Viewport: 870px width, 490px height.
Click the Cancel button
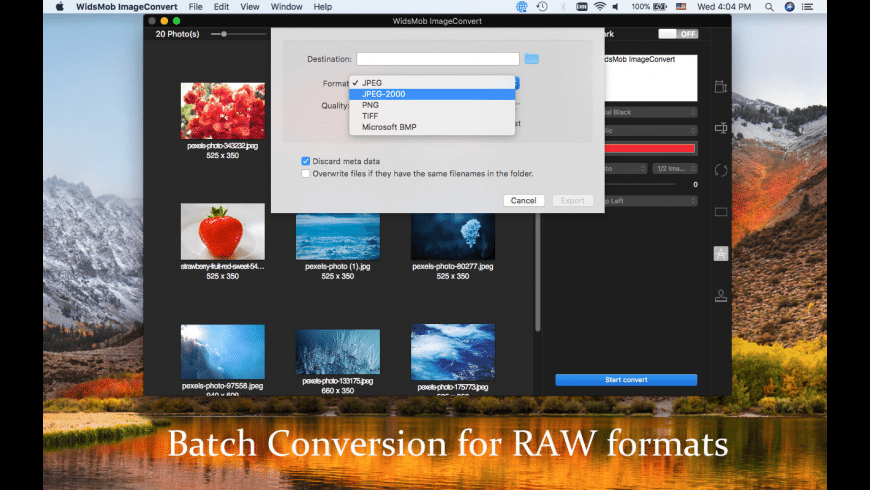pyautogui.click(x=524, y=200)
